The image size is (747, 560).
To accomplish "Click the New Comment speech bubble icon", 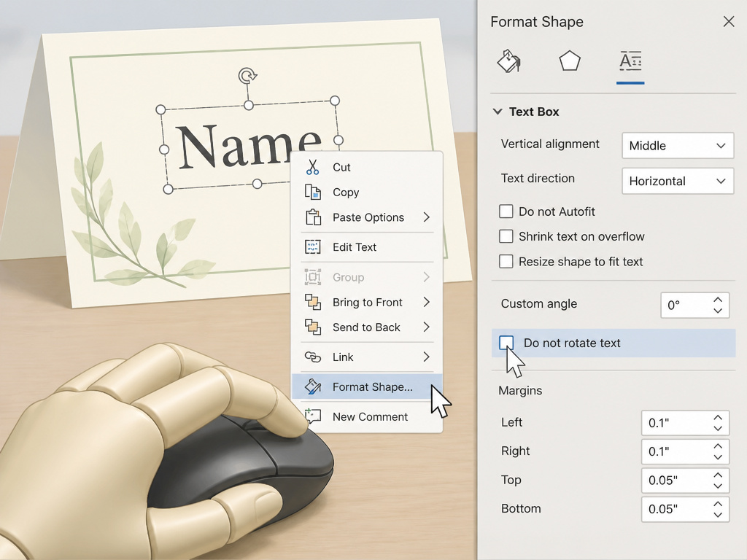I will coord(312,416).
